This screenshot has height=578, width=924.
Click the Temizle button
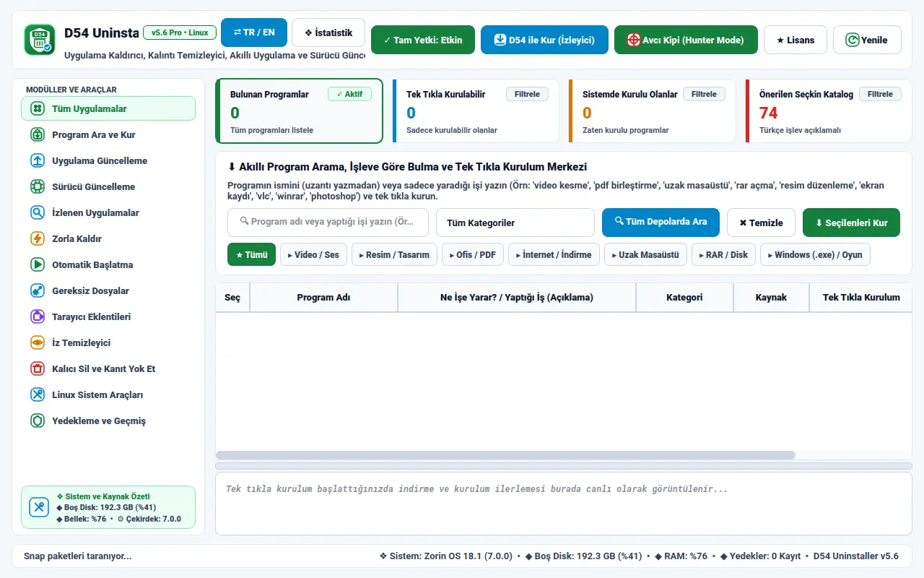pos(761,223)
